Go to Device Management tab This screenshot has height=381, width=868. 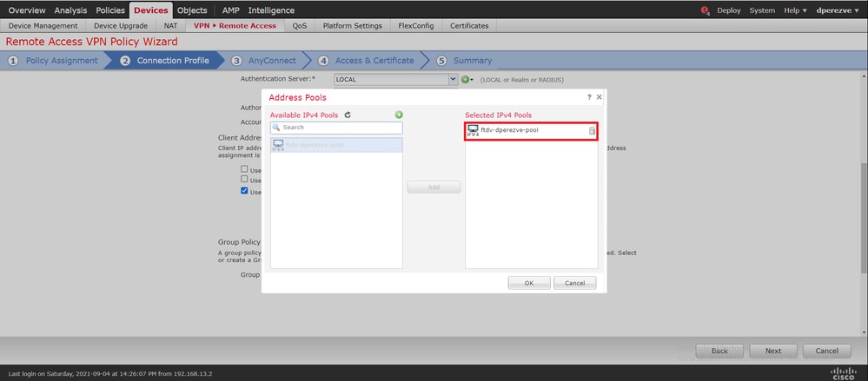coord(43,25)
